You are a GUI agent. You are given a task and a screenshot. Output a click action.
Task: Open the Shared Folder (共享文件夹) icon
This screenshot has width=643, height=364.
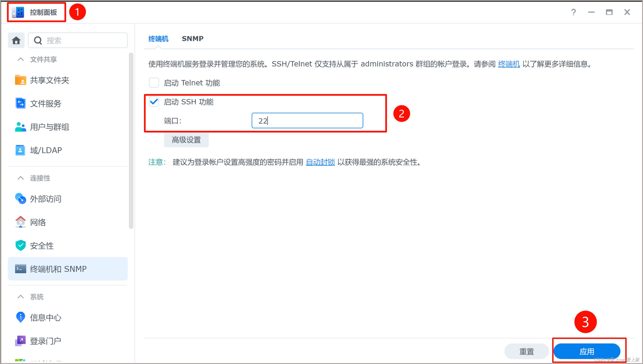tap(20, 80)
